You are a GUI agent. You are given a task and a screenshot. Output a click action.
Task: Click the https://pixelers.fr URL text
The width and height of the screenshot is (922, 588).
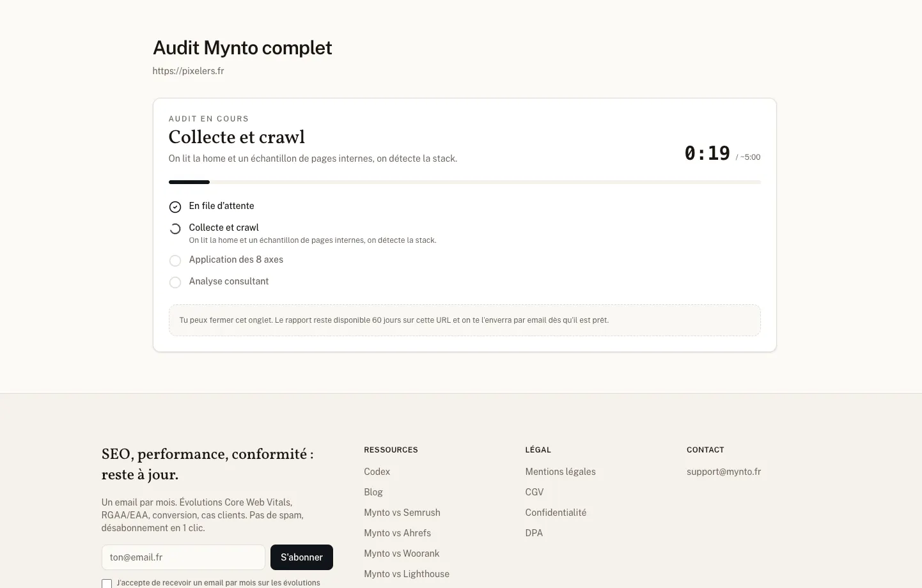tap(189, 71)
